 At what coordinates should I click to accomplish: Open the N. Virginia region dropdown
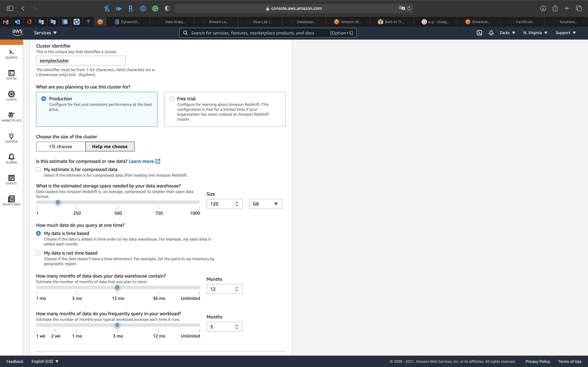(535, 33)
